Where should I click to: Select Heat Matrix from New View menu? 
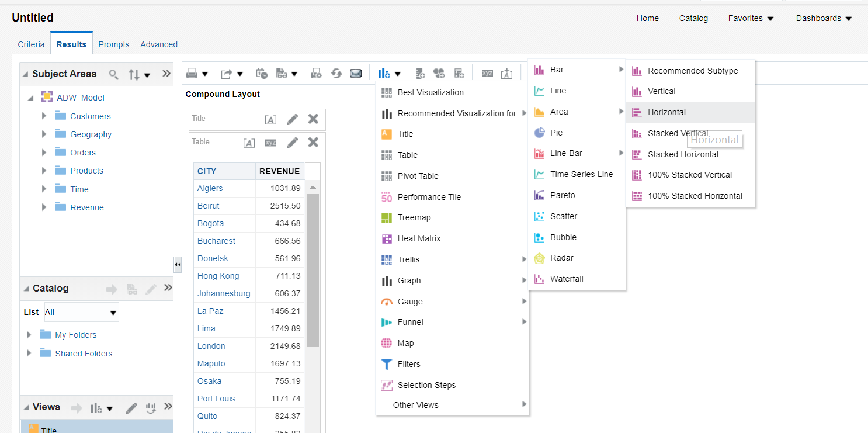[x=452, y=238]
